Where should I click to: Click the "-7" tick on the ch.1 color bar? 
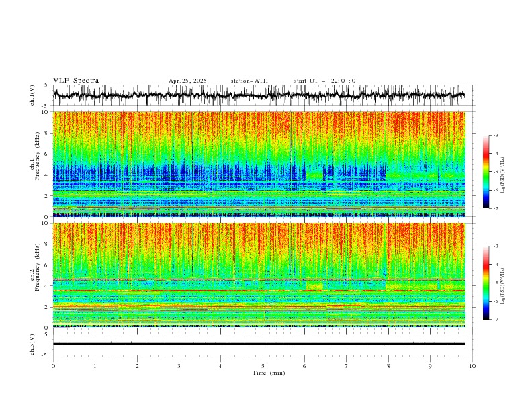tap(495, 208)
